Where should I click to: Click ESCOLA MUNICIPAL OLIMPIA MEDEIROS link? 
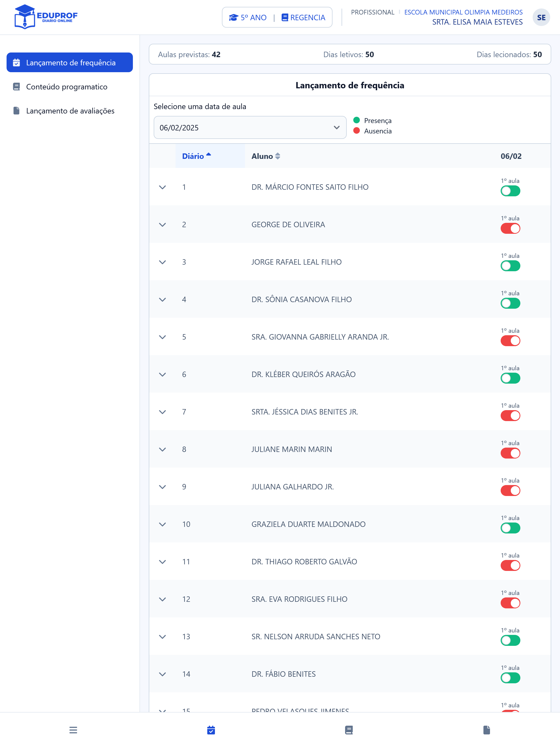coord(463,12)
